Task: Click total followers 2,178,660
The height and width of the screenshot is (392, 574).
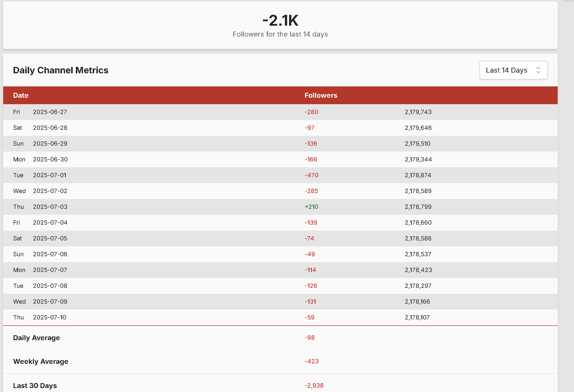Action: click(418, 222)
